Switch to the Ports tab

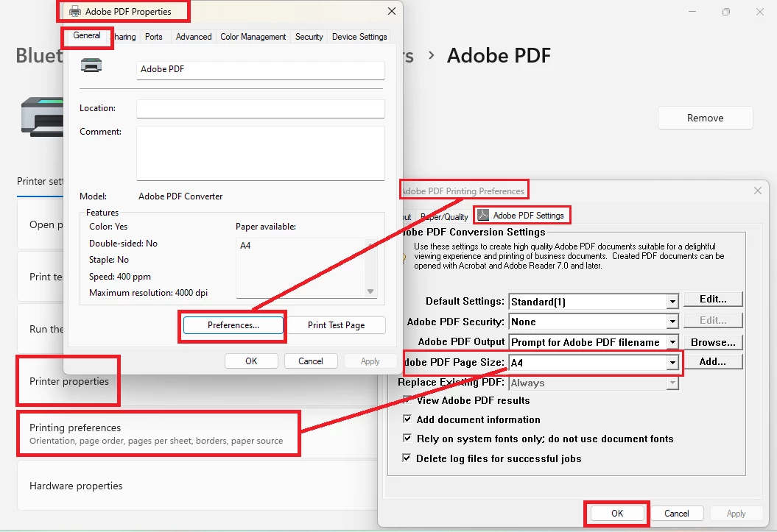(x=154, y=37)
